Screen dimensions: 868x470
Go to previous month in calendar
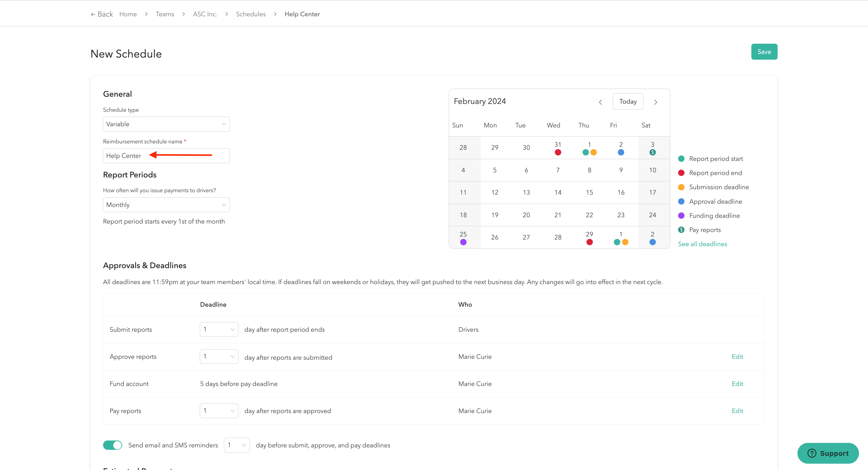pyautogui.click(x=600, y=102)
